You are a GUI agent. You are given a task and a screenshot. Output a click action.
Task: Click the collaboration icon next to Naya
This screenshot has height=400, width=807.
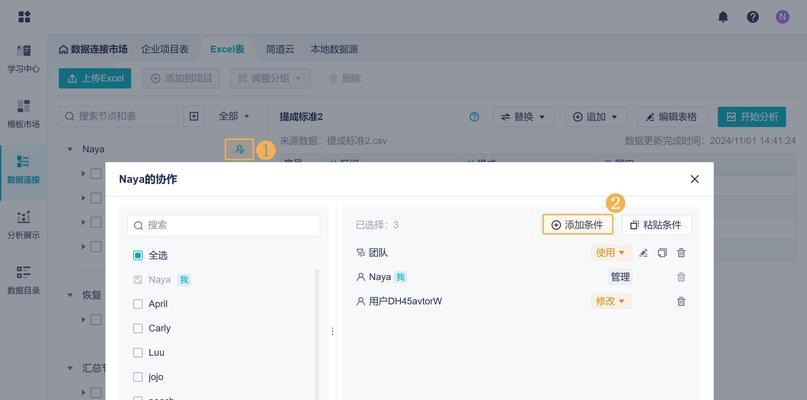(x=239, y=149)
